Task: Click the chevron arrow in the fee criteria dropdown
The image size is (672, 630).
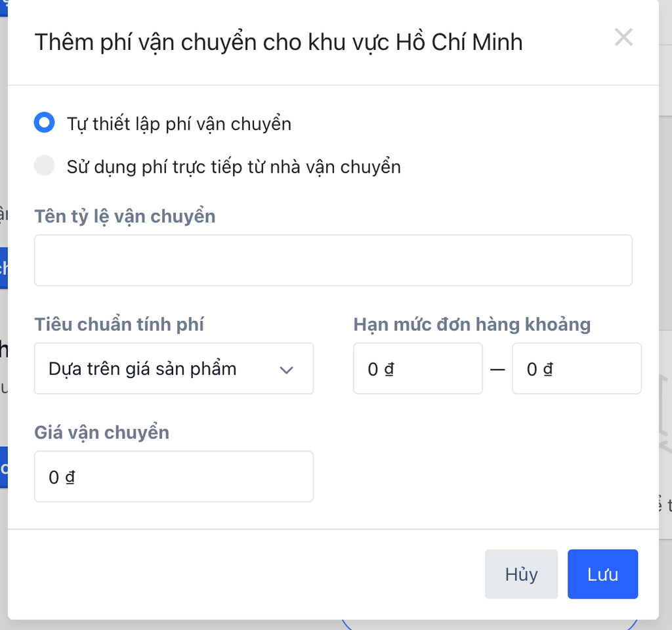Action: [x=286, y=370]
